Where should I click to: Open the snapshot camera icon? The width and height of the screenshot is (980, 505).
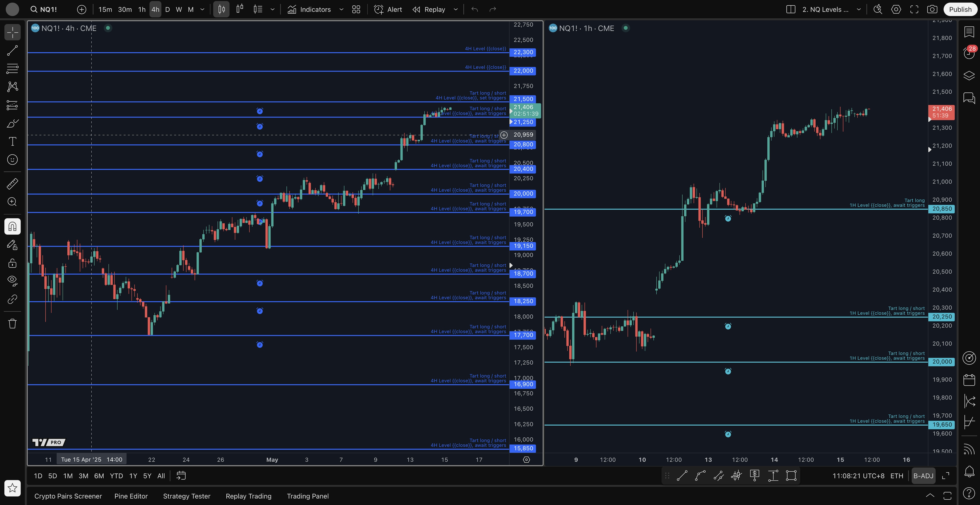932,9
